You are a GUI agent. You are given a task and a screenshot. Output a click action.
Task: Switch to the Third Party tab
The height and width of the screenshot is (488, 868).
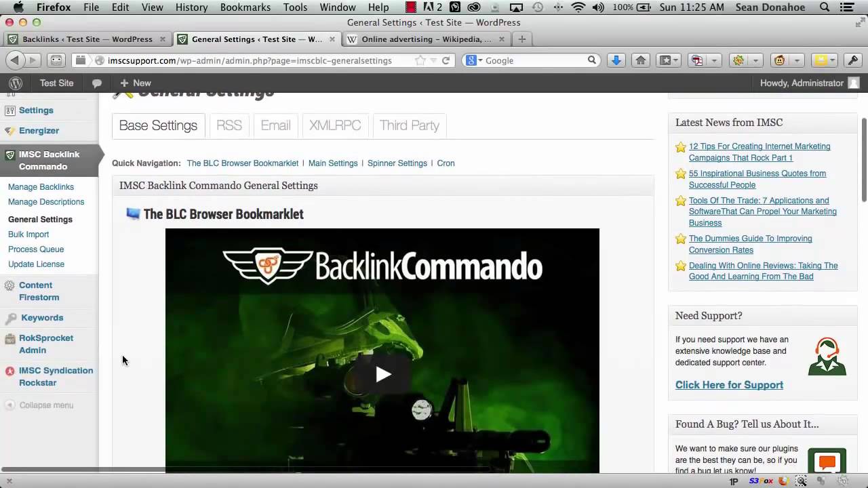pos(410,125)
